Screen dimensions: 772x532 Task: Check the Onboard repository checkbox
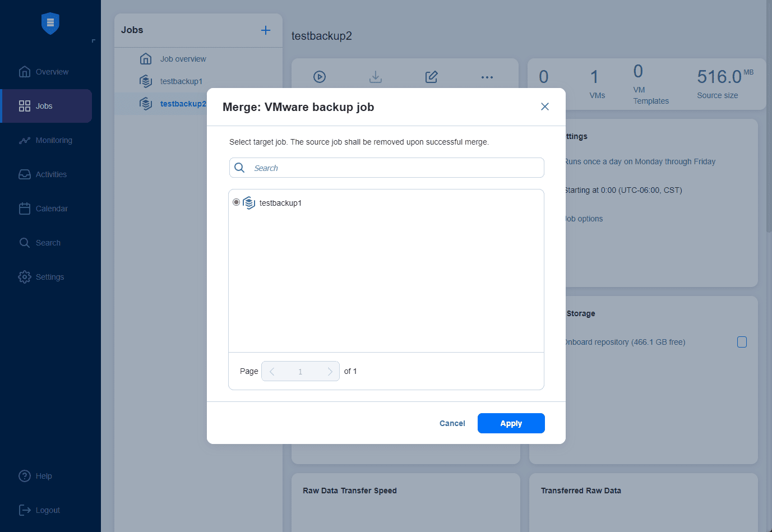[742, 342]
